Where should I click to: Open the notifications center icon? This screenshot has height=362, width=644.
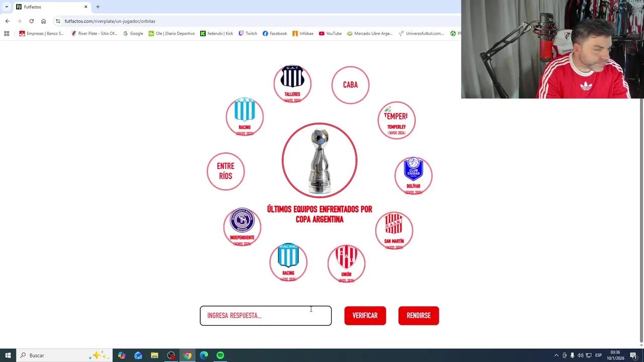tap(633, 355)
